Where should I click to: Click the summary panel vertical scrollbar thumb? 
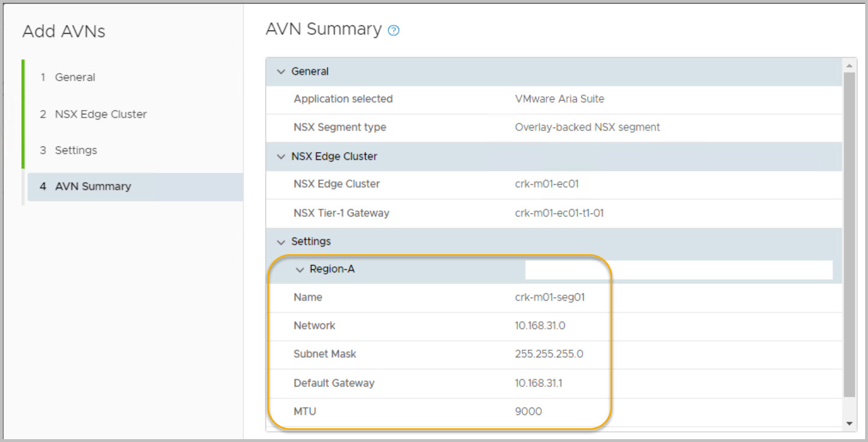[x=849, y=235]
